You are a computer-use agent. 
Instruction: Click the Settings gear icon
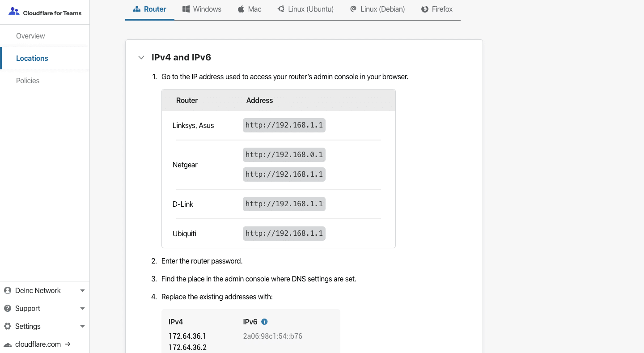coord(8,326)
